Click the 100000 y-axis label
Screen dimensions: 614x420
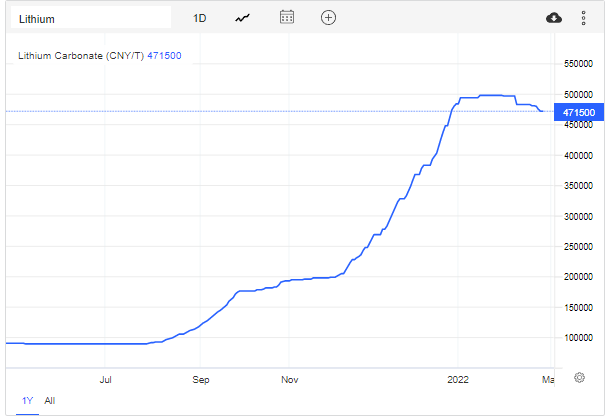[x=578, y=337]
